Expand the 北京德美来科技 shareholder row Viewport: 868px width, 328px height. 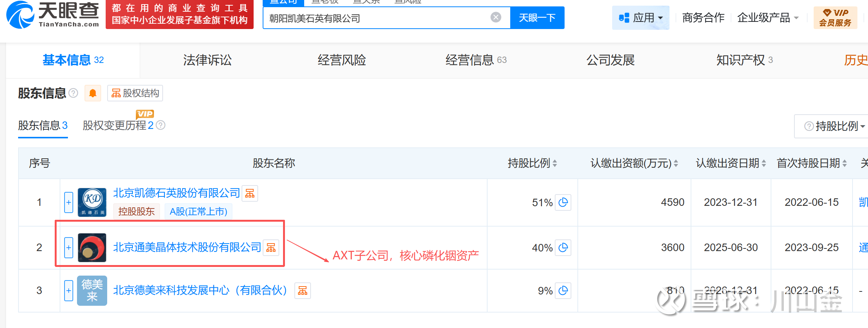[x=69, y=291]
